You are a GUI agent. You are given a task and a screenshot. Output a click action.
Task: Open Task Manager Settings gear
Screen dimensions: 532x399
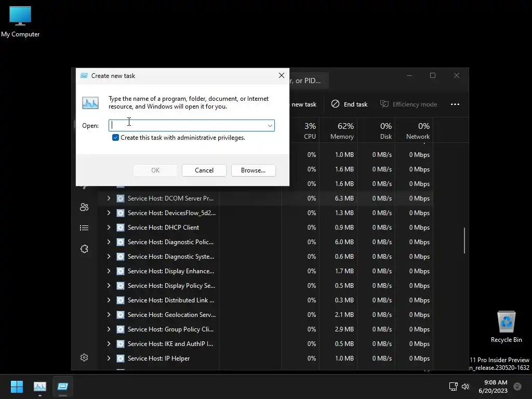(84, 357)
